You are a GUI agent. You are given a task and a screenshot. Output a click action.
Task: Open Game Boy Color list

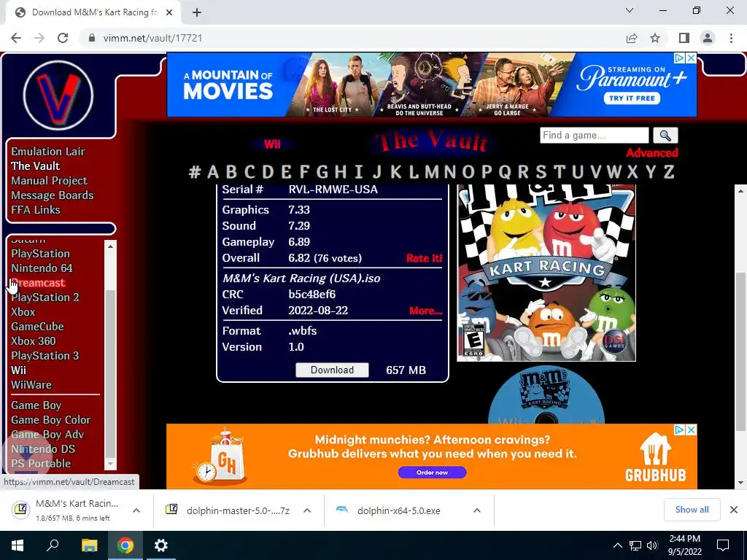point(51,419)
